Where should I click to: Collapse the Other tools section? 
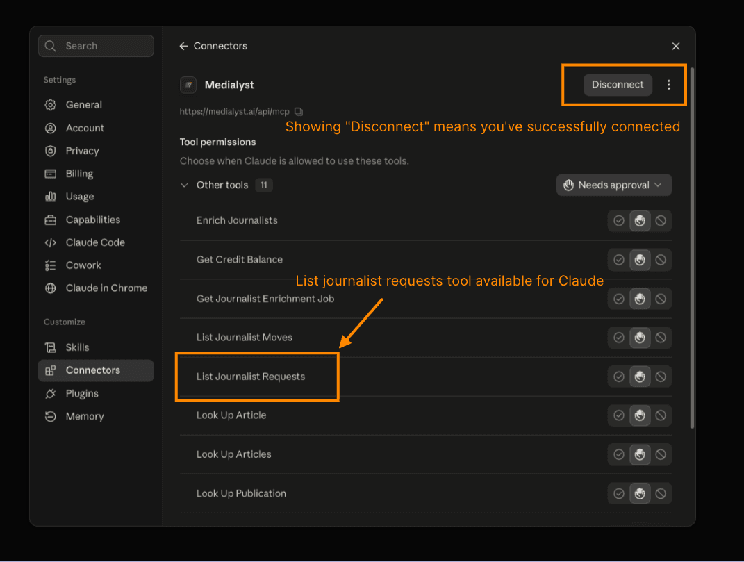click(x=185, y=185)
